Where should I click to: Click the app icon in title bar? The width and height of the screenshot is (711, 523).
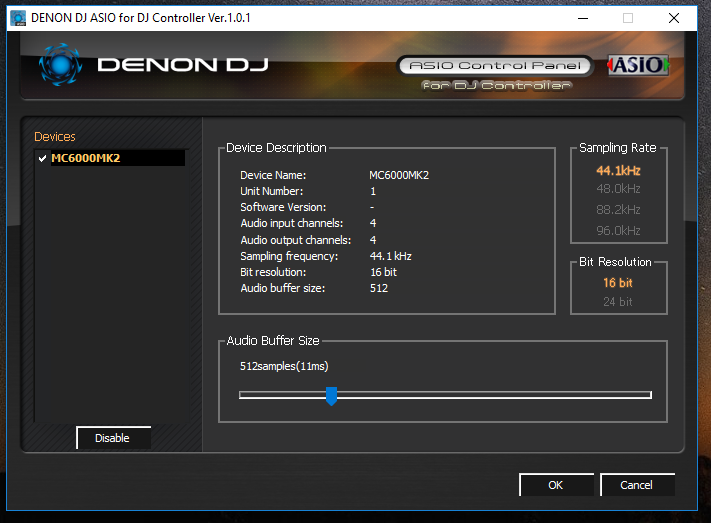(18, 18)
